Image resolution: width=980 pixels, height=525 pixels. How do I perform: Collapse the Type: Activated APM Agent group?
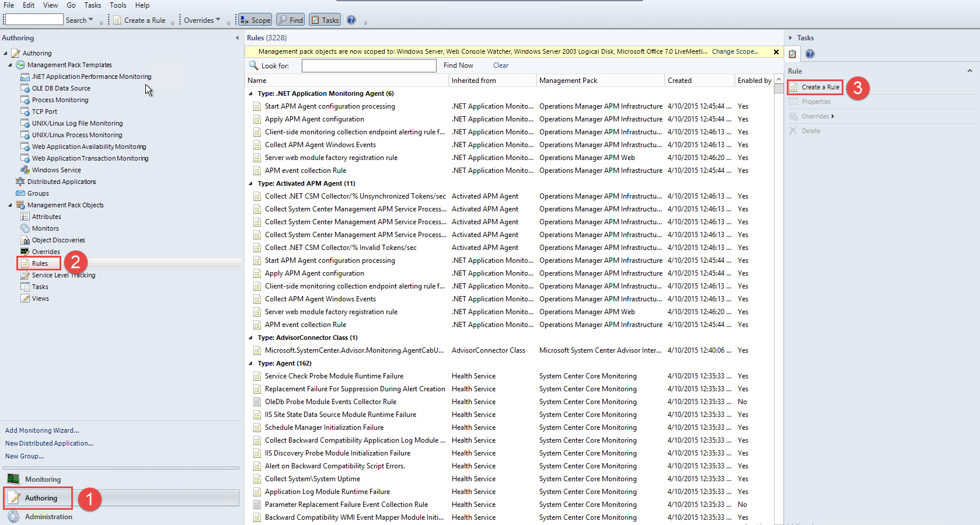[x=251, y=183]
